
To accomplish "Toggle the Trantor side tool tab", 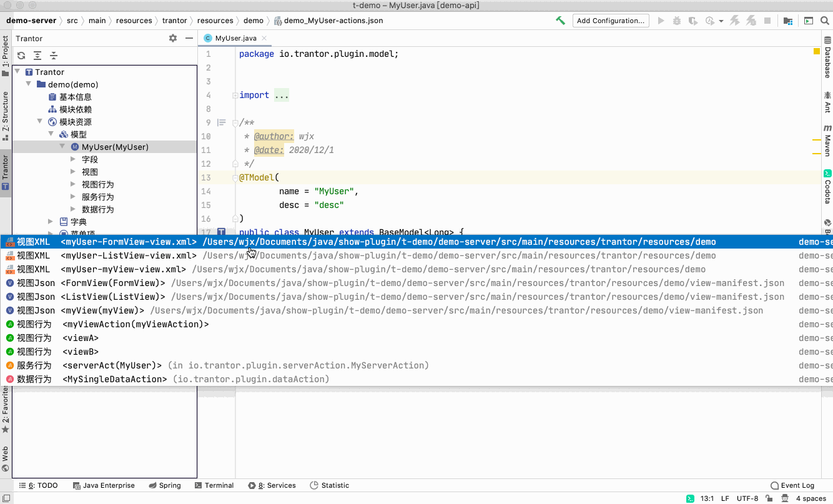I will point(6,173).
